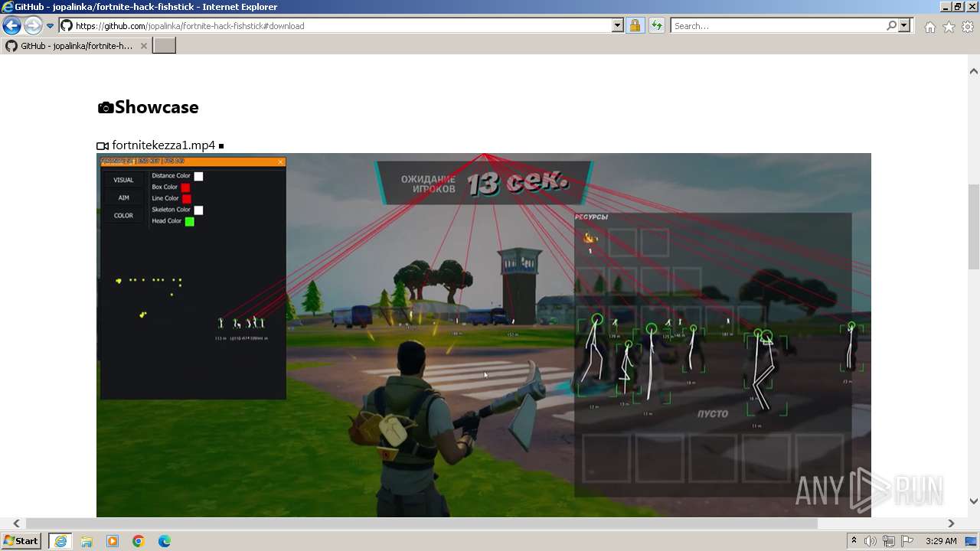Click the security lock icon
This screenshot has height=551, width=980.
click(x=635, y=25)
